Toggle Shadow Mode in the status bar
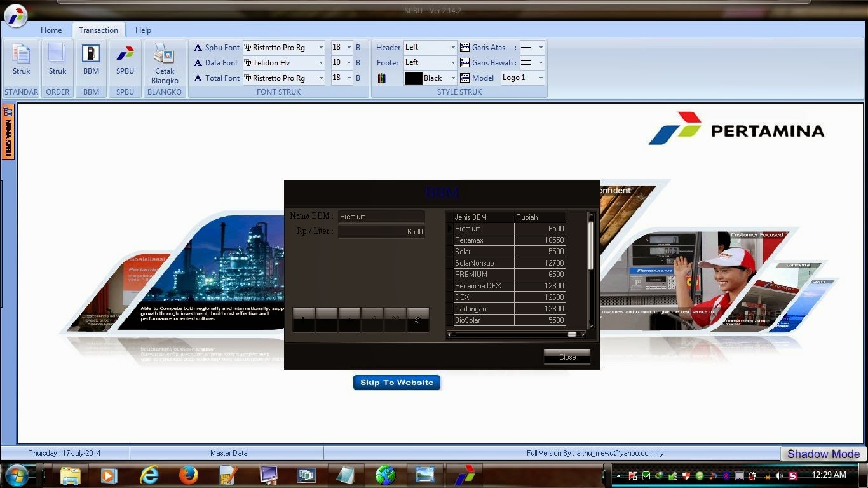The width and height of the screenshot is (868, 488). point(824,454)
